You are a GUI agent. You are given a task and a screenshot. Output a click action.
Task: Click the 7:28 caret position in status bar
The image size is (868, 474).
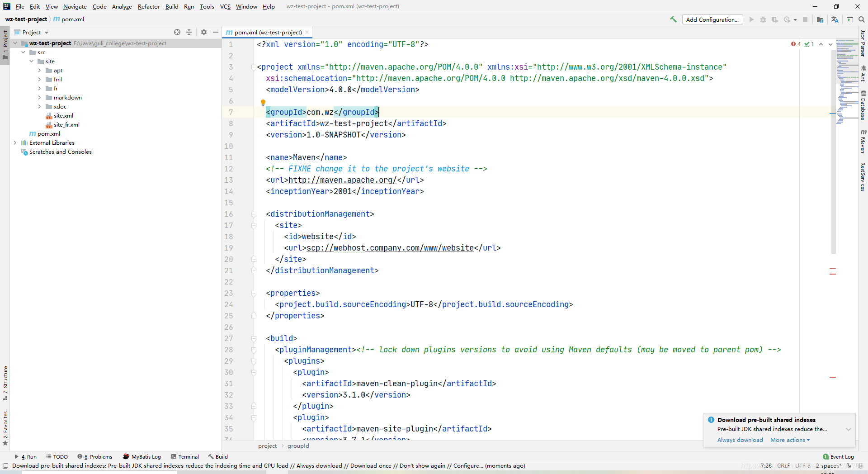[x=766, y=466]
